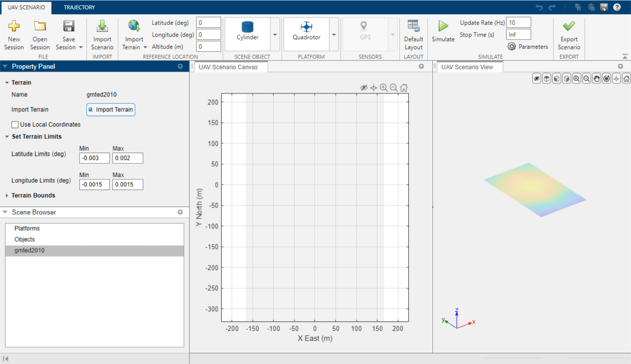631x364 pixels.
Task: Select the pan hand tool in Scenario View
Action: pos(596,79)
